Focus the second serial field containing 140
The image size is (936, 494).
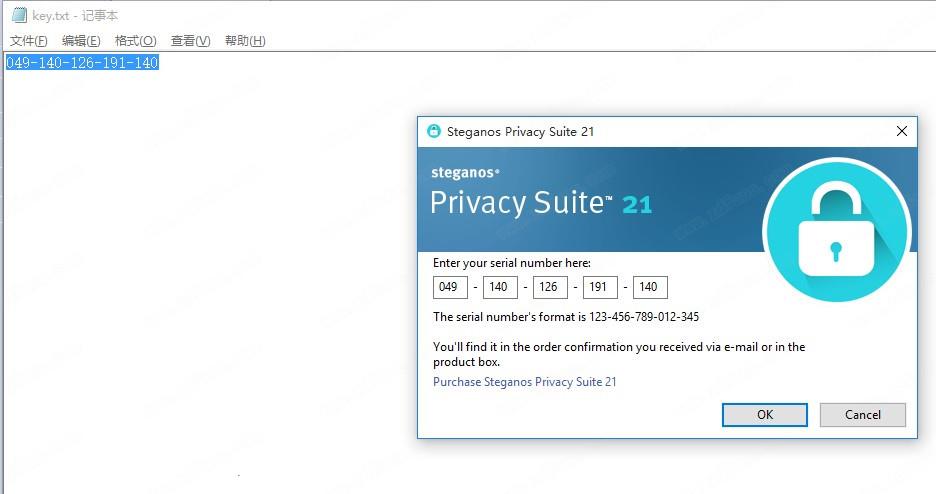500,287
